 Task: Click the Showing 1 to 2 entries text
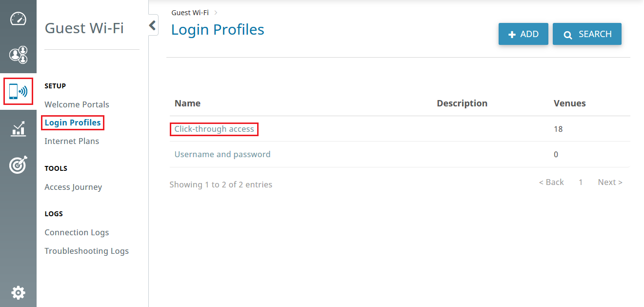[x=221, y=184]
